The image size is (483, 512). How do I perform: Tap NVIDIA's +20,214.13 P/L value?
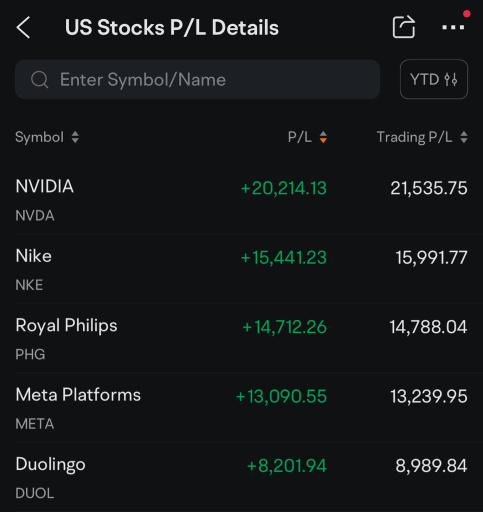point(284,188)
